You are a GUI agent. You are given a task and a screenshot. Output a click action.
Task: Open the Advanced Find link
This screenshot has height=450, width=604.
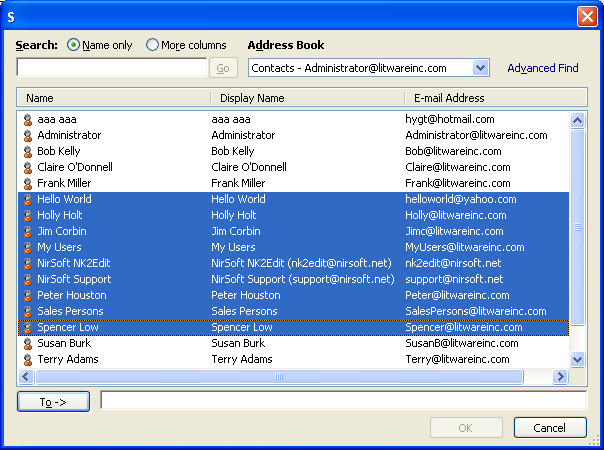(542, 68)
